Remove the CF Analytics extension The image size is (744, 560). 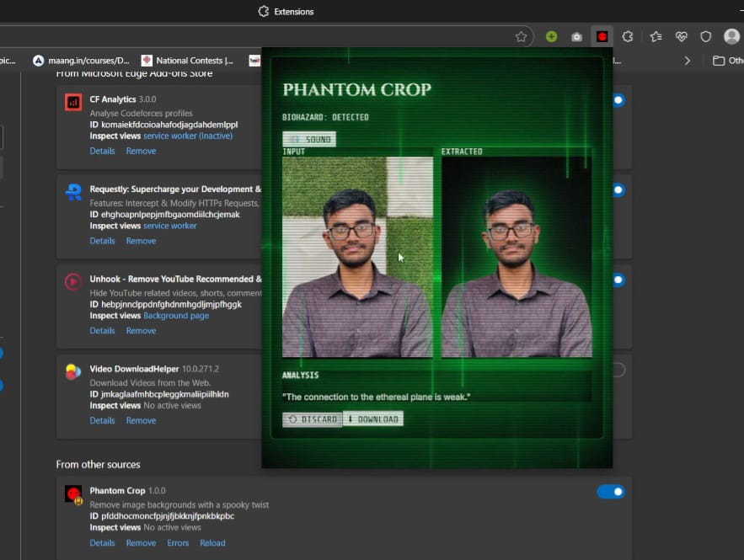click(141, 151)
